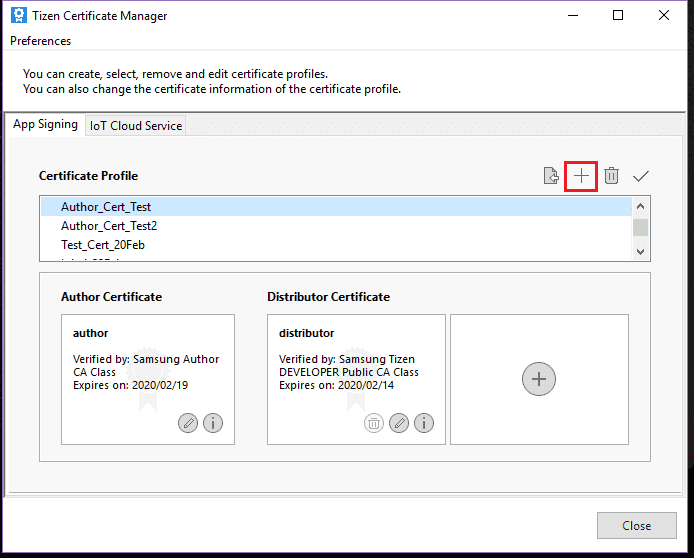Image resolution: width=694 pixels, height=558 pixels.
Task: Click the Close button
Action: coord(636,525)
